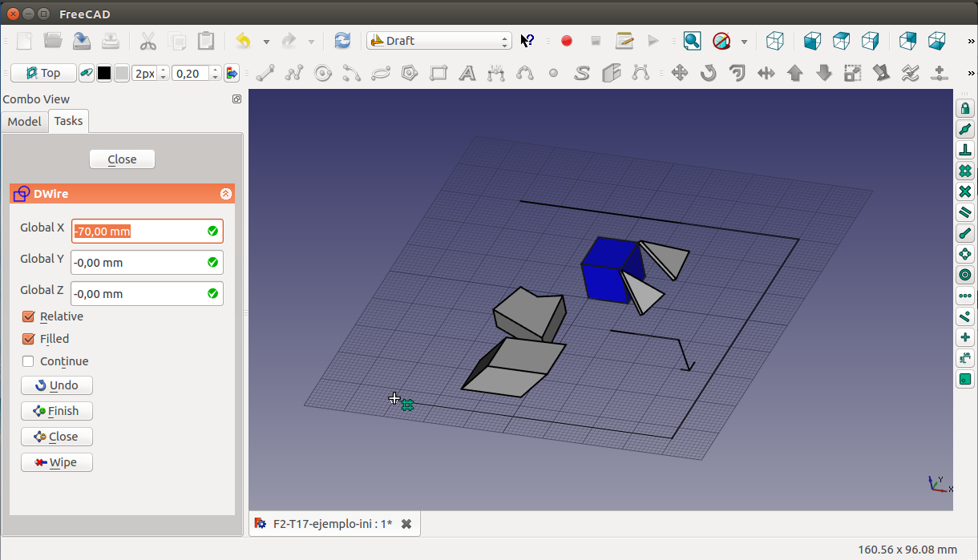Image resolution: width=978 pixels, height=560 pixels.
Task: Switch to the Model tab
Action: pyautogui.click(x=24, y=121)
